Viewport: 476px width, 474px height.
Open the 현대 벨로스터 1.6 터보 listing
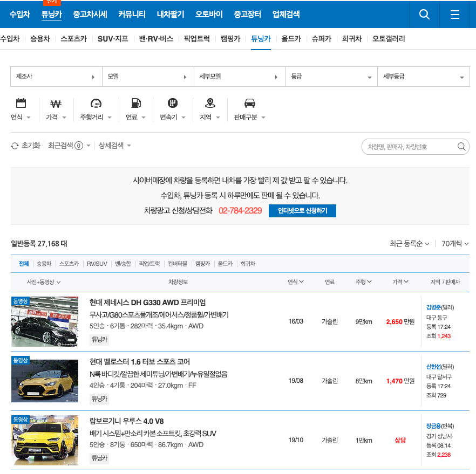click(140, 362)
